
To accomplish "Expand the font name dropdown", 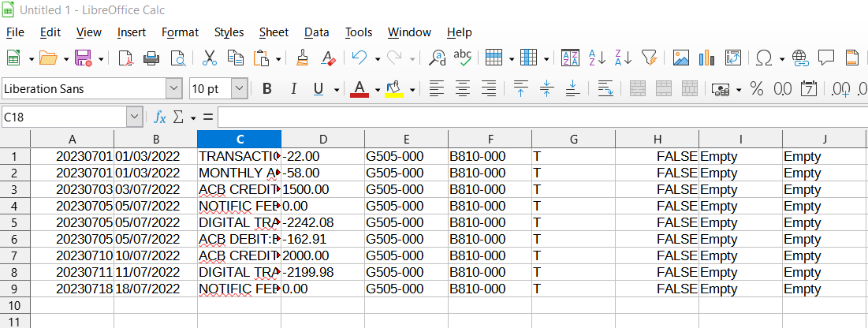I will pyautogui.click(x=173, y=88).
